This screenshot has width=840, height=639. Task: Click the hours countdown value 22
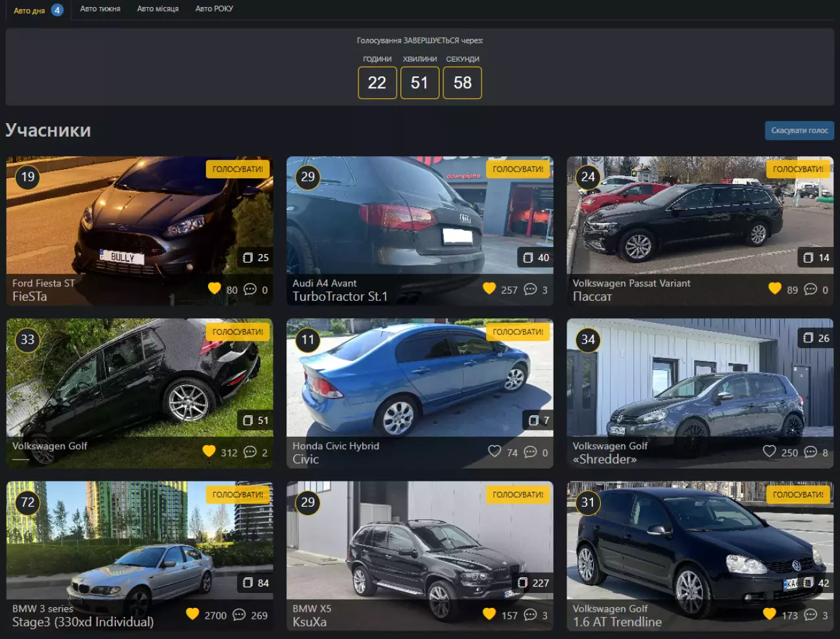[x=377, y=83]
